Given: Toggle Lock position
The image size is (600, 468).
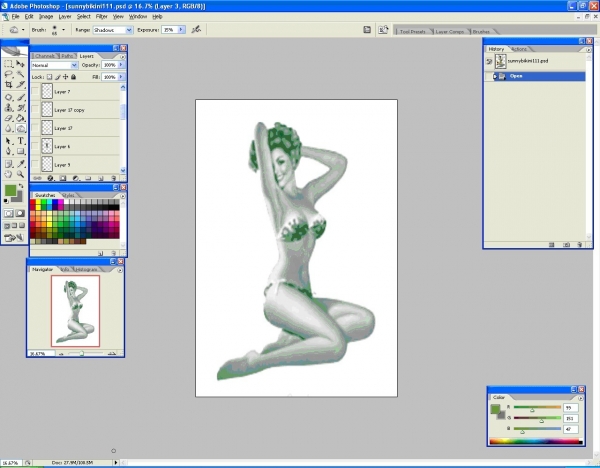Looking at the screenshot, I should 65,77.
